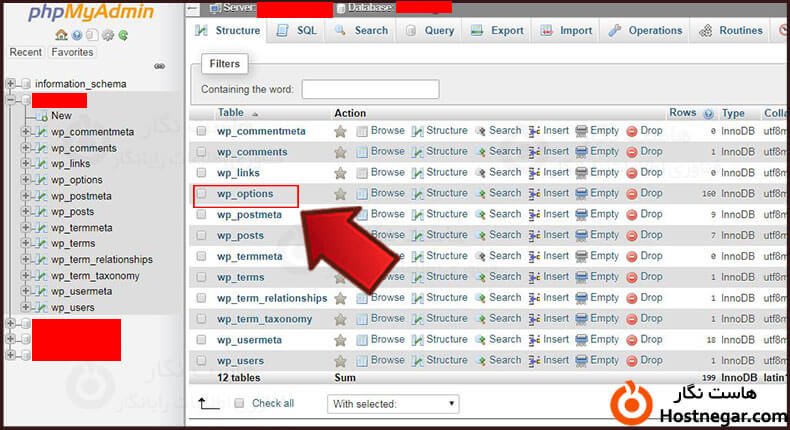Image resolution: width=790 pixels, height=430 pixels.
Task: Tick the wp_options row checkbox
Action: [x=202, y=194]
